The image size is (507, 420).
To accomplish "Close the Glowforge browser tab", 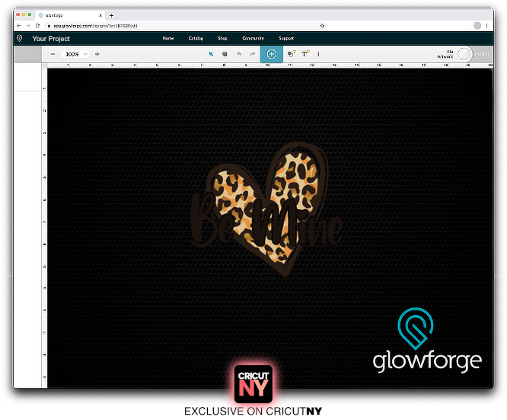I will coord(100,15).
